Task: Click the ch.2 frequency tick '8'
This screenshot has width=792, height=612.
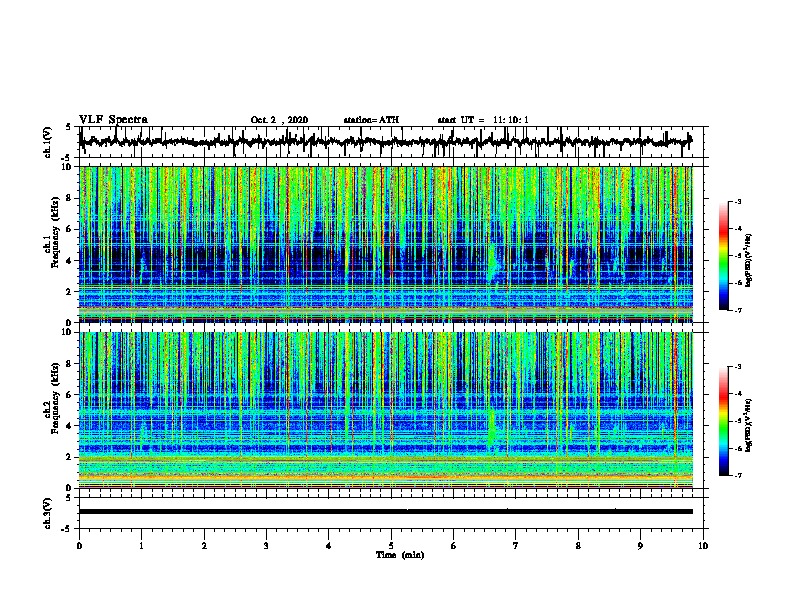Action: (x=69, y=364)
